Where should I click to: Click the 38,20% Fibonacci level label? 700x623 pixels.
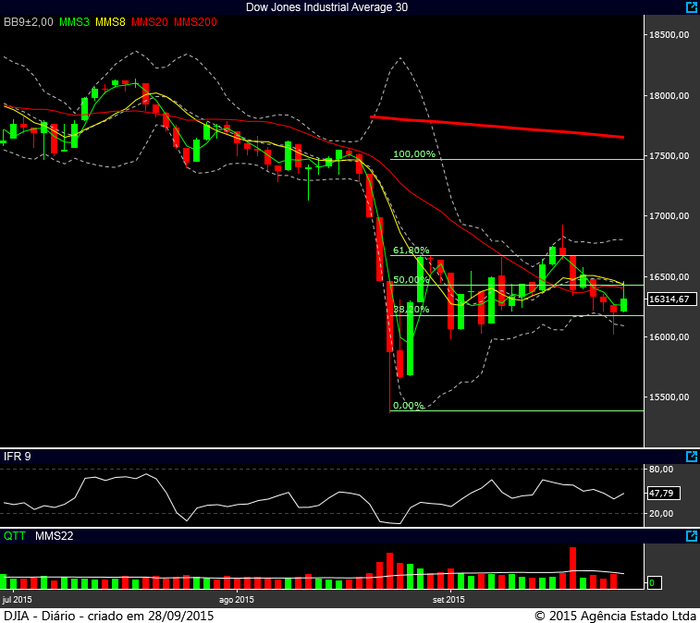(x=411, y=309)
